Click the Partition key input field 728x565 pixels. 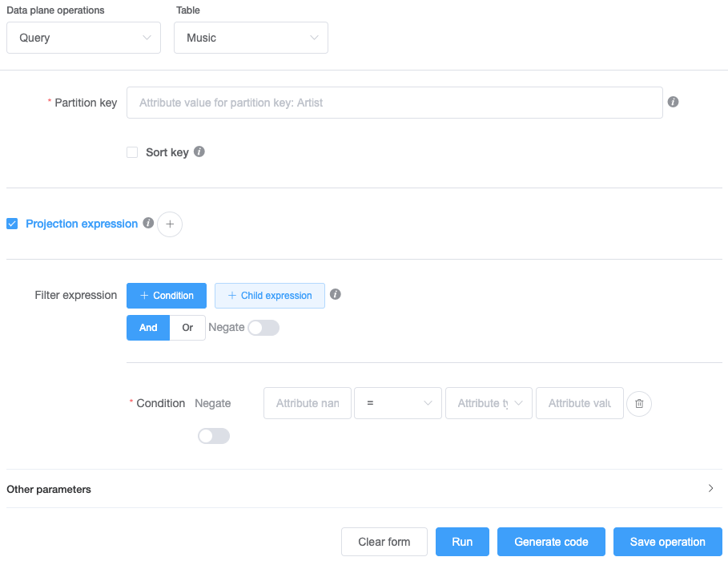coord(394,103)
